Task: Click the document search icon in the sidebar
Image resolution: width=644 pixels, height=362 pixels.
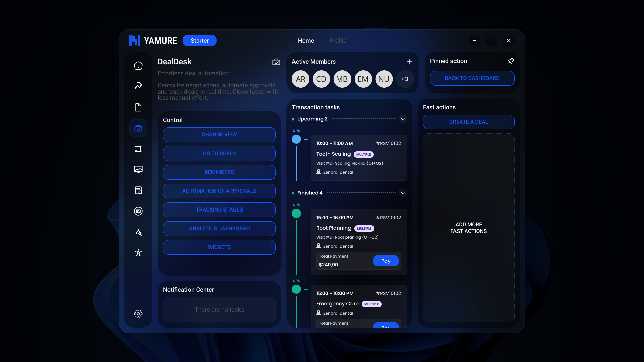Action: click(138, 190)
